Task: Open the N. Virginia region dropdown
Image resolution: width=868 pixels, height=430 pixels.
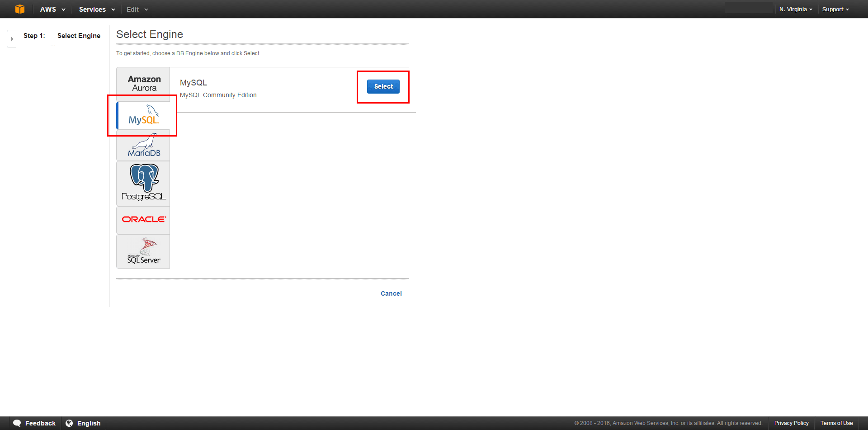Action: point(795,9)
